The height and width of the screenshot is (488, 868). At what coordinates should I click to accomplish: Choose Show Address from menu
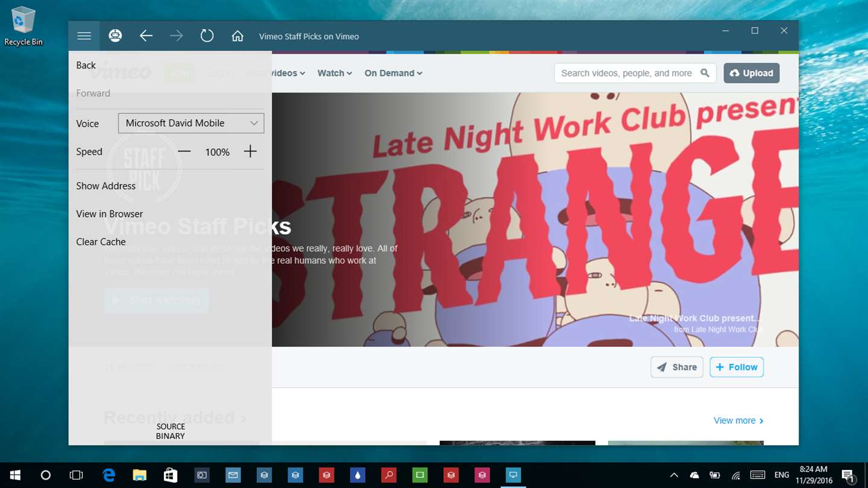point(105,186)
